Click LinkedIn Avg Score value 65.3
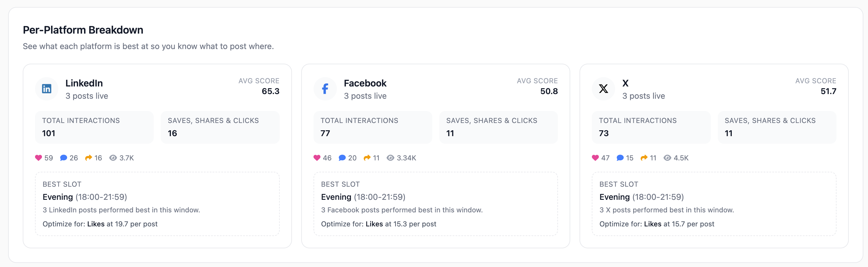 click(270, 91)
